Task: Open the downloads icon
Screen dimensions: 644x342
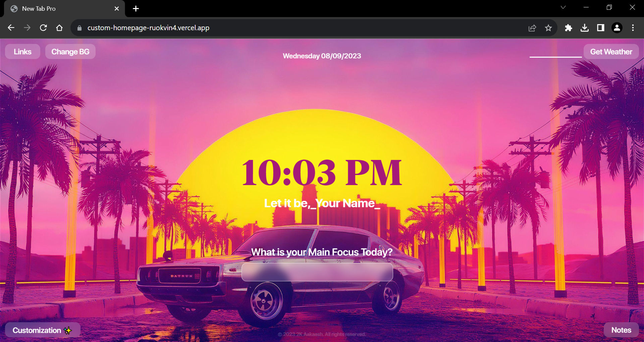Action: 585,28
